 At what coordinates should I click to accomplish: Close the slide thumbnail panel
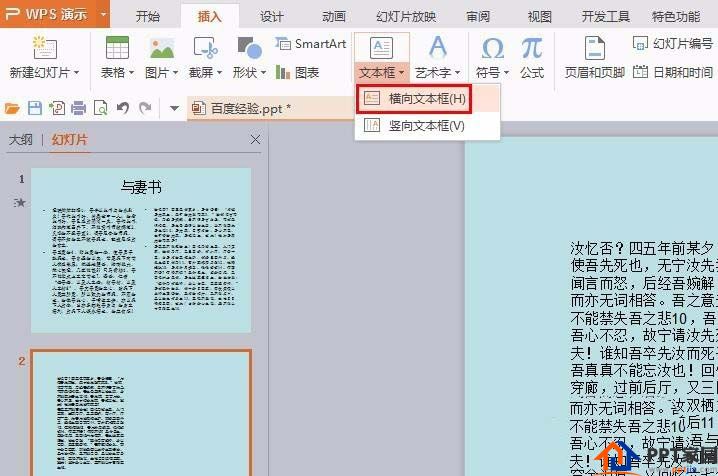point(256,139)
